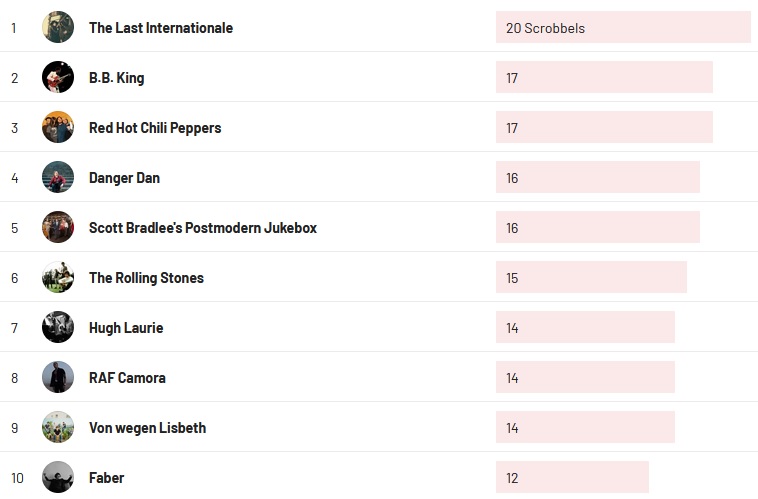The height and width of the screenshot is (499, 758).
Task: Click Scott Bradlee's Postmodern Jukebox avatar
Action: tap(58, 227)
